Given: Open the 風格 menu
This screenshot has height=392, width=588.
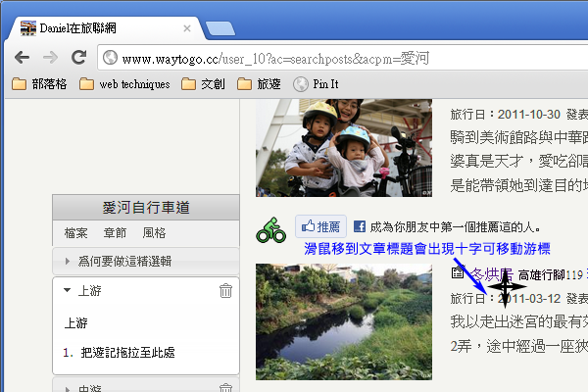Looking at the screenshot, I should (154, 233).
